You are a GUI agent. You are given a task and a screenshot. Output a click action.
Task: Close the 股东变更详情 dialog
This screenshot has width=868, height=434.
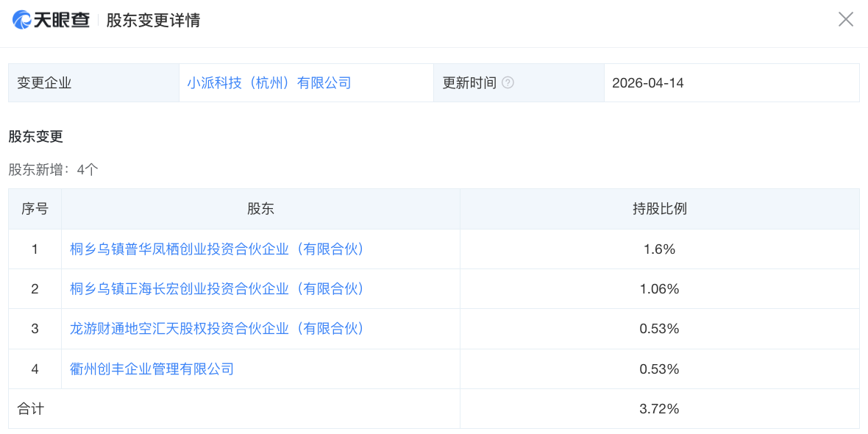(x=845, y=20)
